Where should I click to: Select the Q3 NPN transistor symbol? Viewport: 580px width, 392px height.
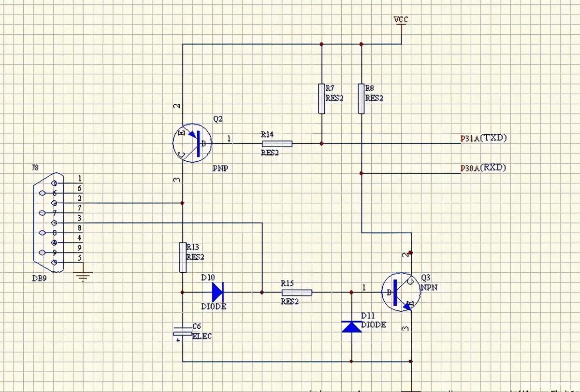click(401, 292)
